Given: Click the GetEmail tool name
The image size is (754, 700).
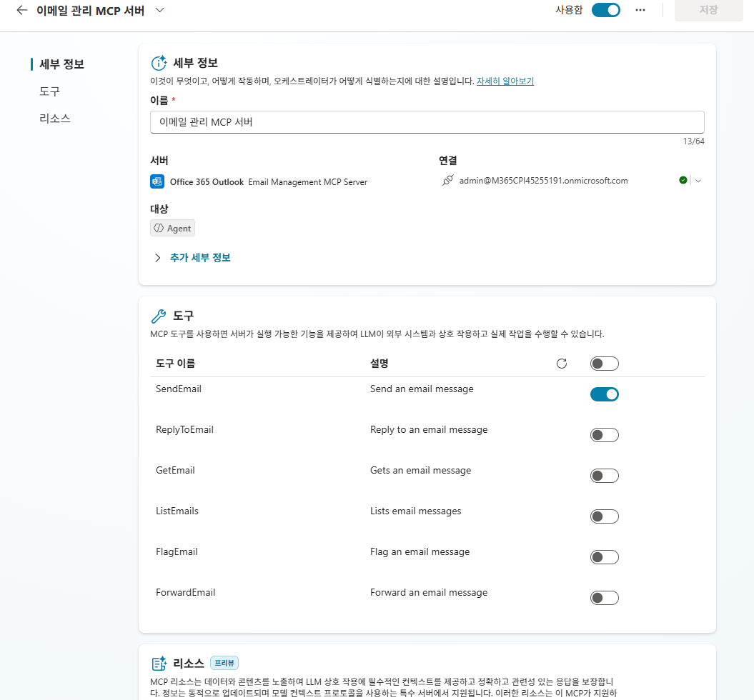Looking at the screenshot, I should [175, 470].
